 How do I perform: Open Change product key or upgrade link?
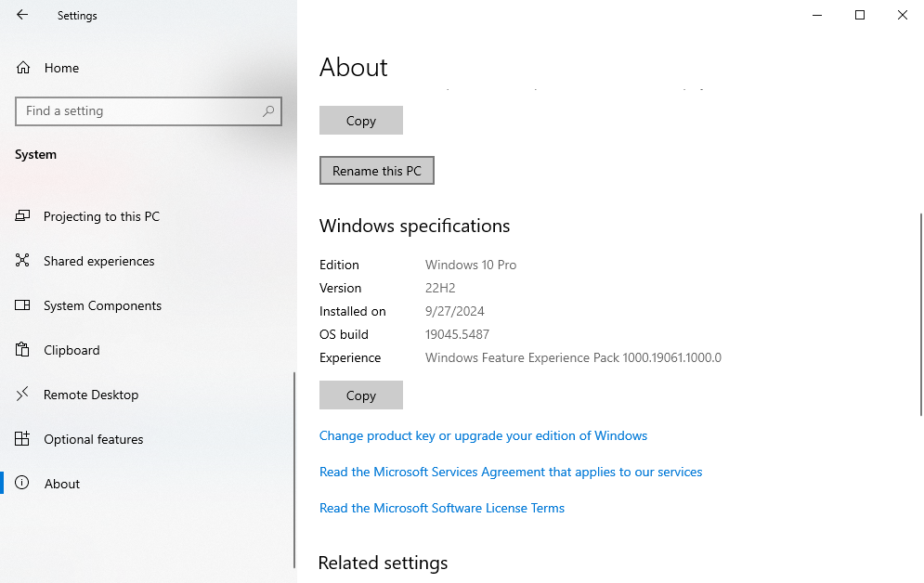click(483, 435)
